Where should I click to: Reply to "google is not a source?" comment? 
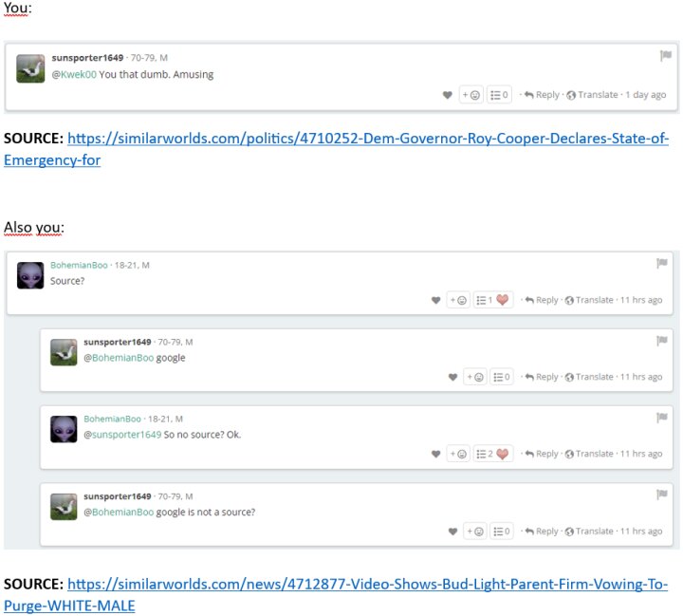[x=542, y=532]
